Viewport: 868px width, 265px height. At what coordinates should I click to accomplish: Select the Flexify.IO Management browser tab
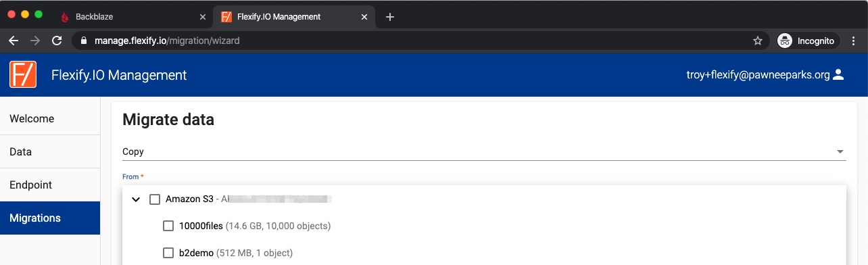(295, 17)
